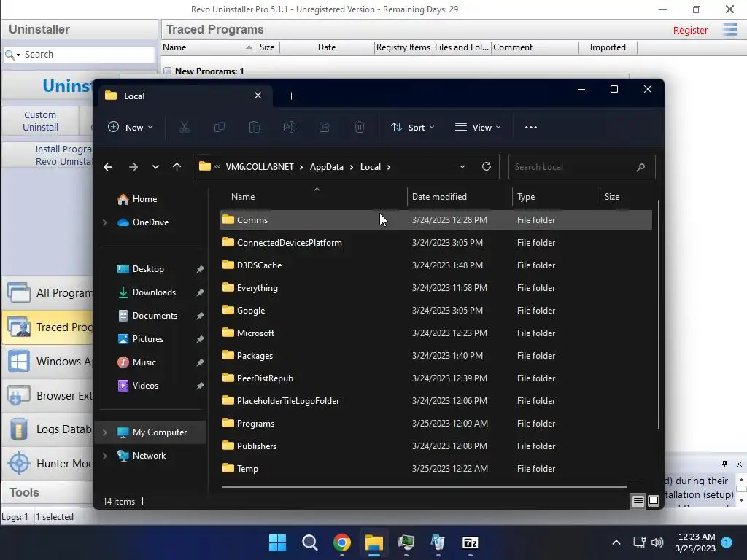
Task: Select the Temp folder row
Action: pos(436,469)
